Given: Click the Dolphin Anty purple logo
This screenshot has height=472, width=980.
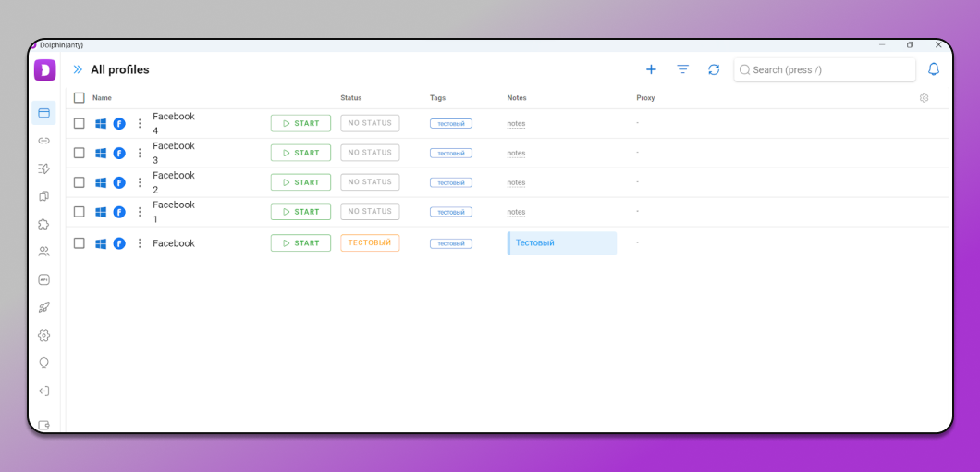Looking at the screenshot, I should (45, 70).
